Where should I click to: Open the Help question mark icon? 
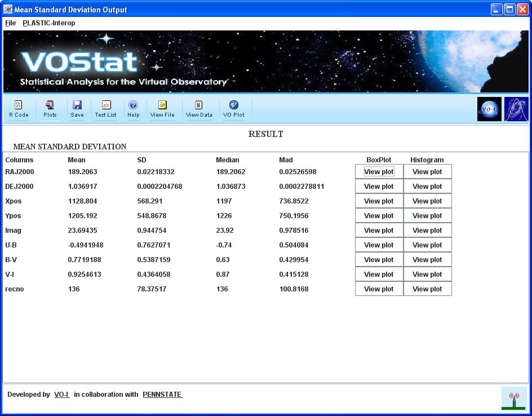[134, 105]
